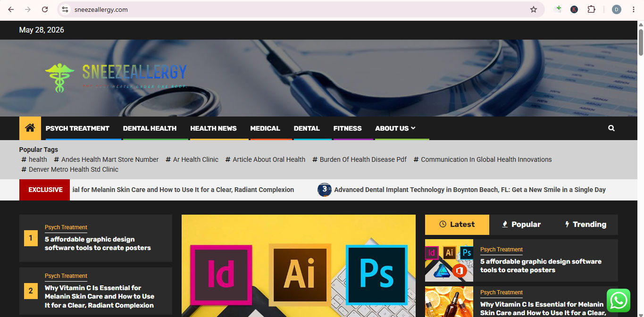
Task: Open the Psych Treatment menu item
Action: tap(77, 128)
